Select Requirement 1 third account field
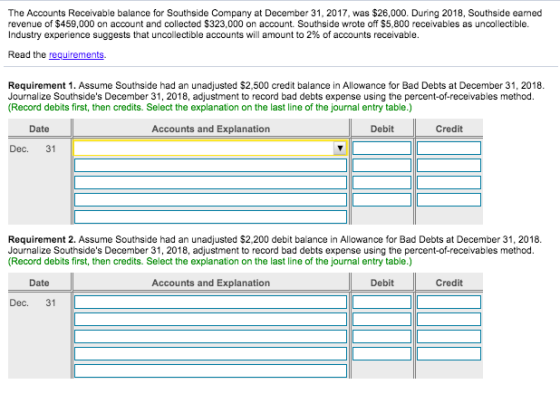The height and width of the screenshot is (394, 560). click(x=210, y=182)
